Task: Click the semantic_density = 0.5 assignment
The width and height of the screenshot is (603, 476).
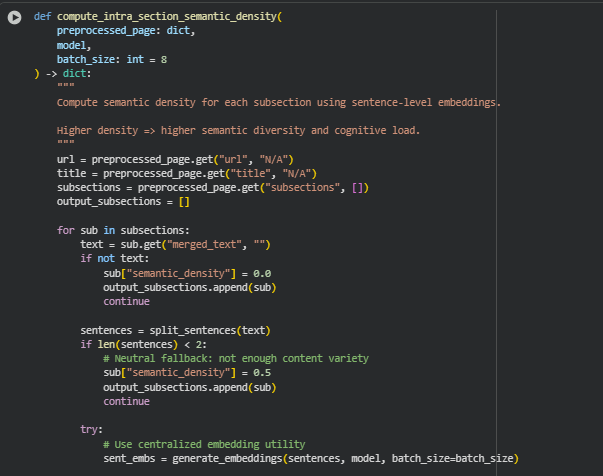Action: (187, 372)
